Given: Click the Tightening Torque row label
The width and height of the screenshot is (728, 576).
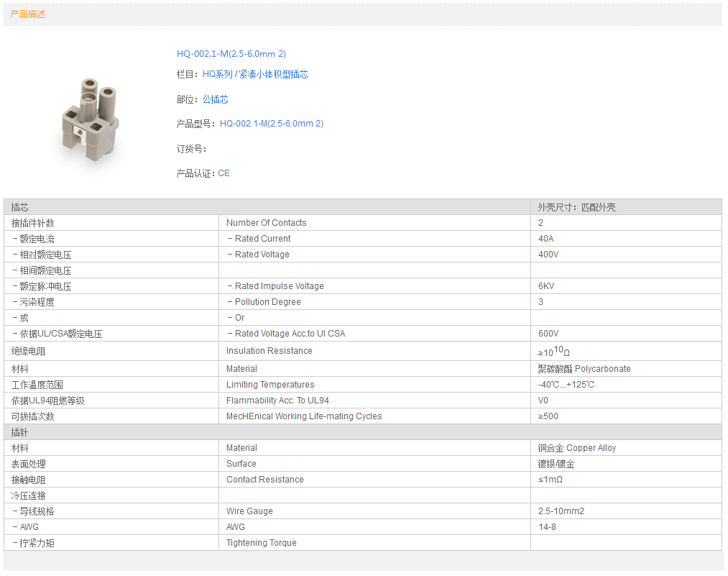Looking at the screenshot, I should click(x=261, y=543).
